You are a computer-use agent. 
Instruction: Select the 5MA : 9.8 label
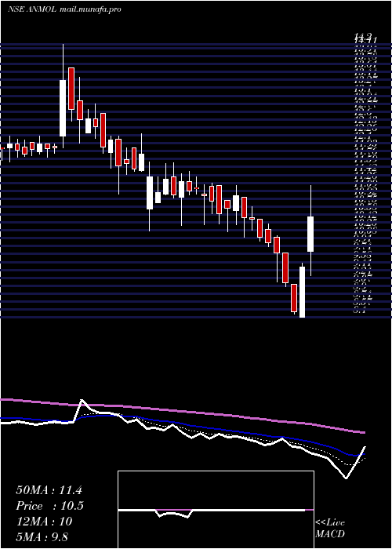(x=44, y=537)
